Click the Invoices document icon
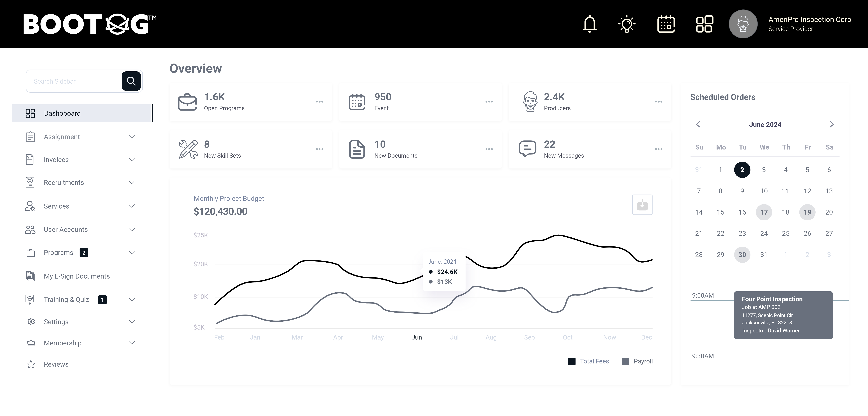This screenshot has height=416, width=868. coord(30,160)
